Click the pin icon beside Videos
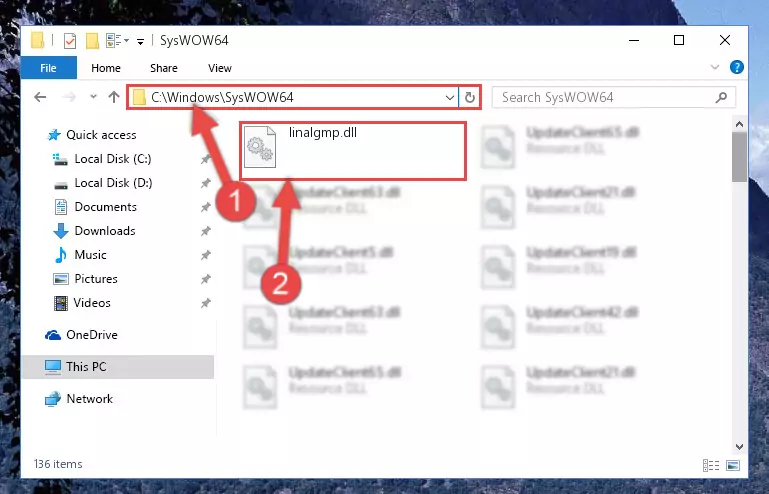The height and width of the screenshot is (494, 769). point(205,303)
